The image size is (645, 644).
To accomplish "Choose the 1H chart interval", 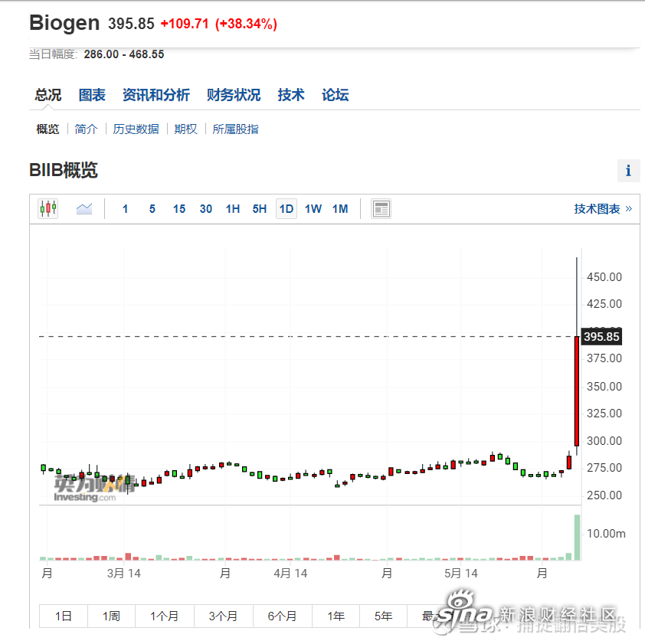I will pos(233,209).
